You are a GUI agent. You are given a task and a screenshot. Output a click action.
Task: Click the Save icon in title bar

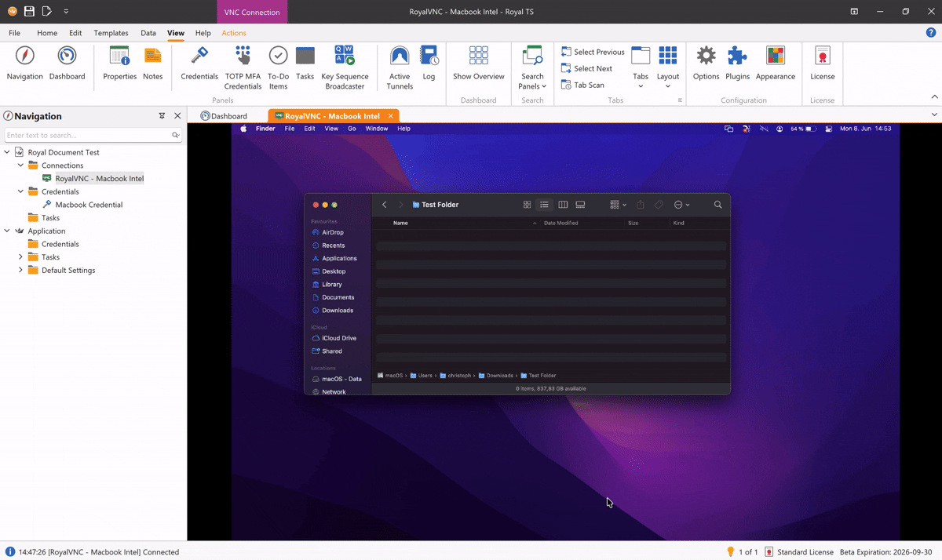pos(29,12)
